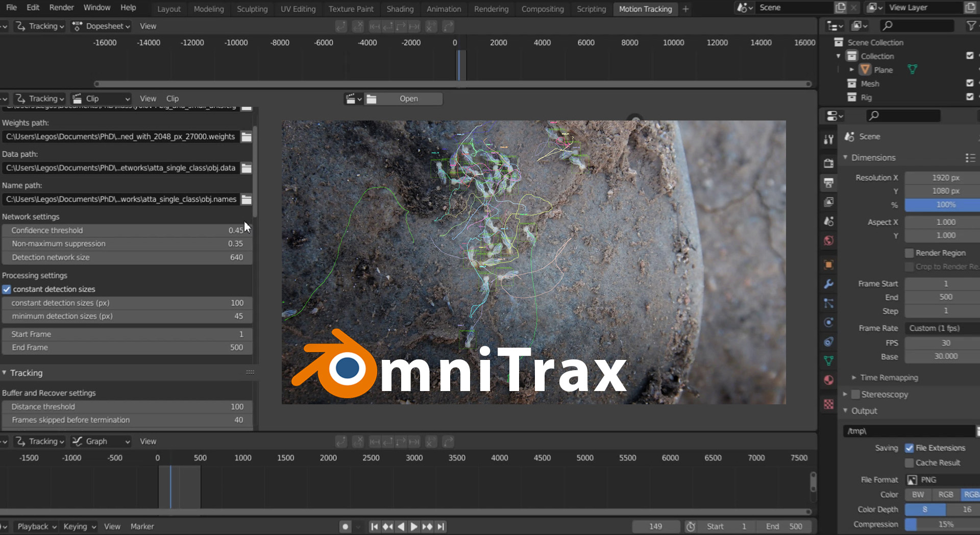Play the animation in reverse
Screen dimensions: 980x535
pos(401,526)
